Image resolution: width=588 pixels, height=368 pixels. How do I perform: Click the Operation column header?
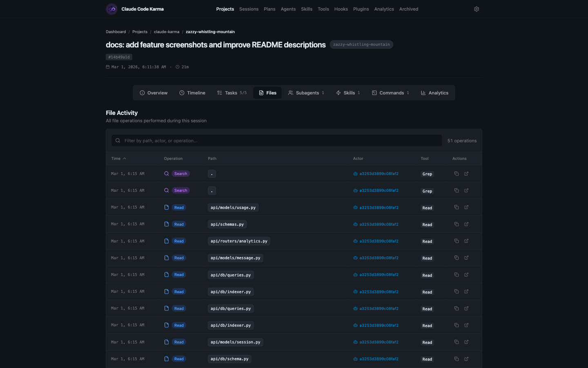[173, 159]
